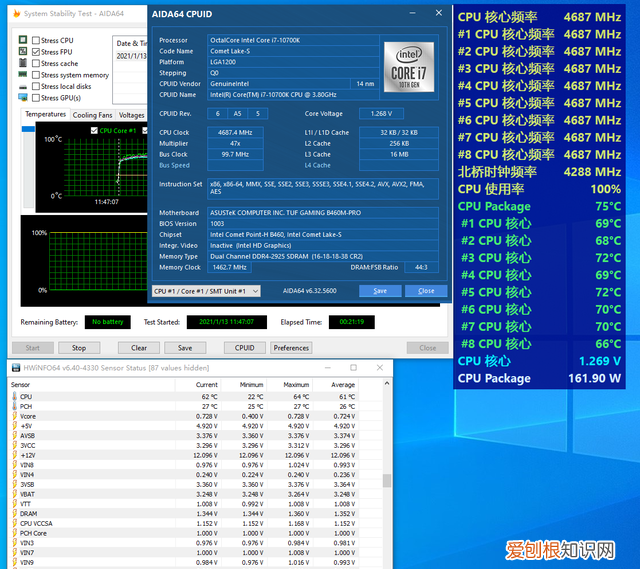Viewport: 640px width, 569px height.
Task: Click the thermometer icon on the PCH sensor row
Action: tap(15, 406)
